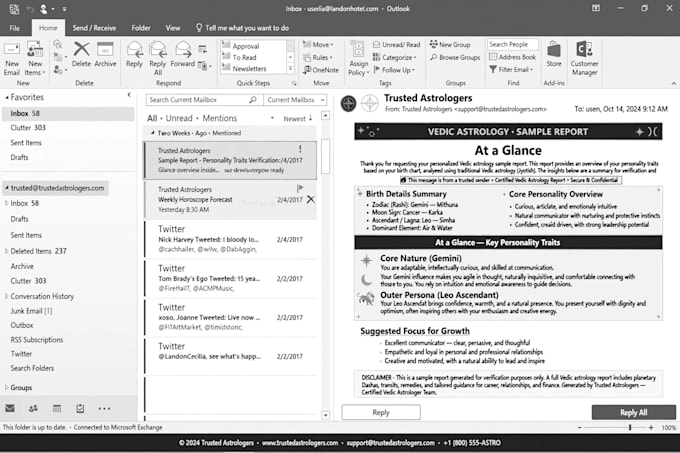The width and height of the screenshot is (680, 453).
Task: Zoom in with the plus button
Action: [651, 427]
